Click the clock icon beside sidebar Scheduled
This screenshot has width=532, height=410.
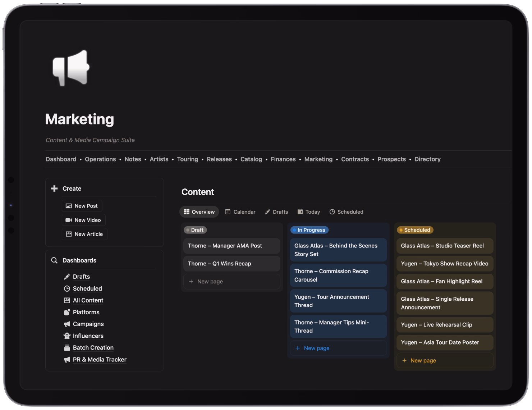[x=67, y=288]
